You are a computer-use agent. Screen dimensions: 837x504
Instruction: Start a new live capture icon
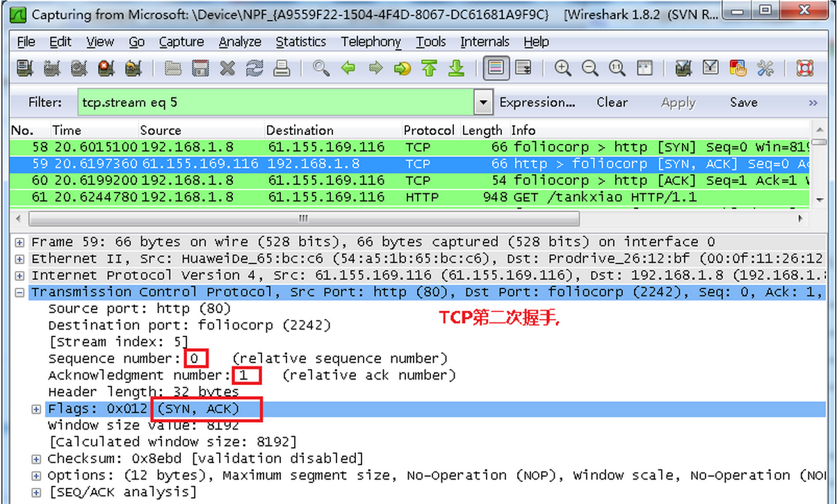coord(79,68)
